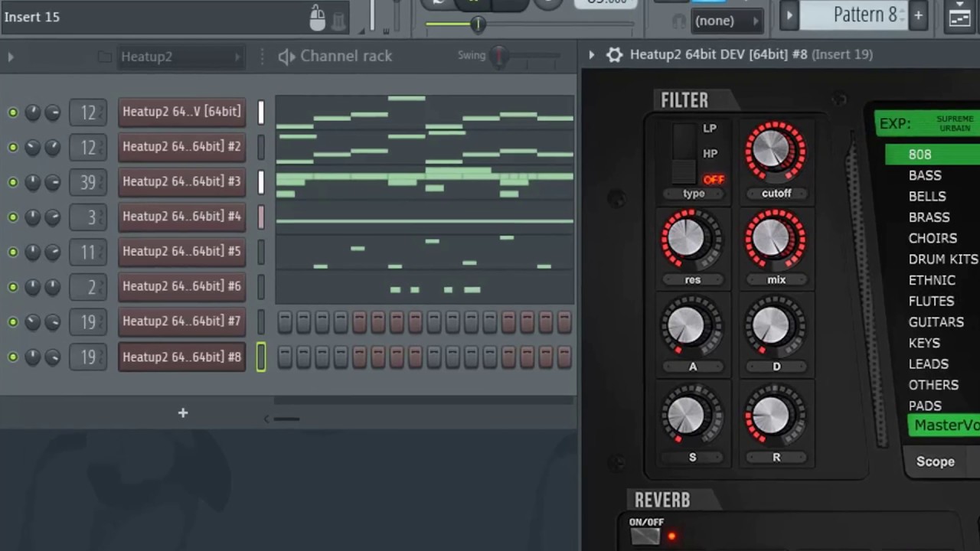The image size is (980, 551).
Task: Click the cutoff knob in the Filter section
Action: tap(776, 151)
